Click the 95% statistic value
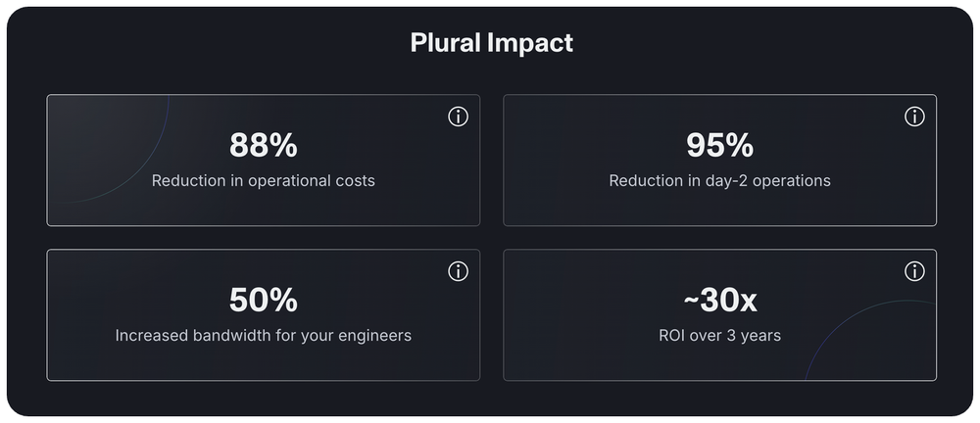980x423 pixels. [719, 146]
